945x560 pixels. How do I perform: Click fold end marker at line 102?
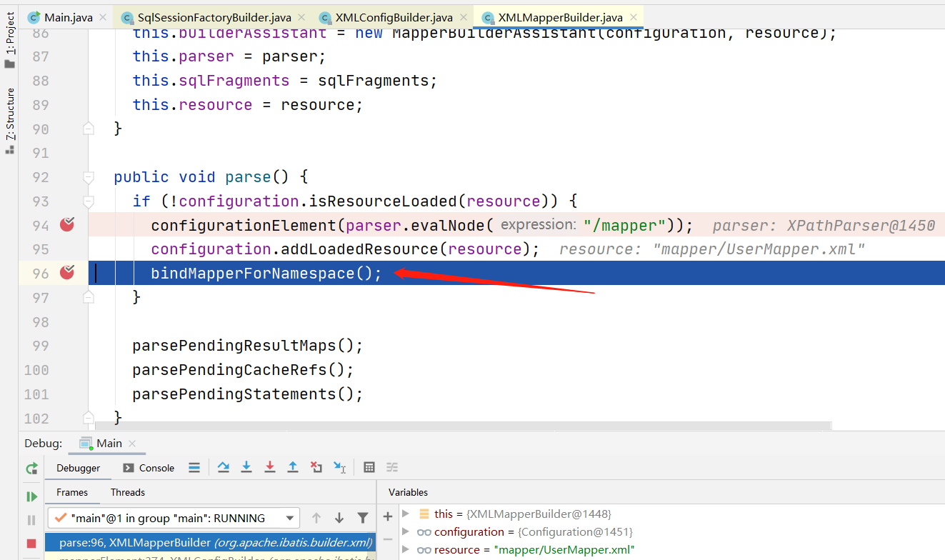pos(88,418)
